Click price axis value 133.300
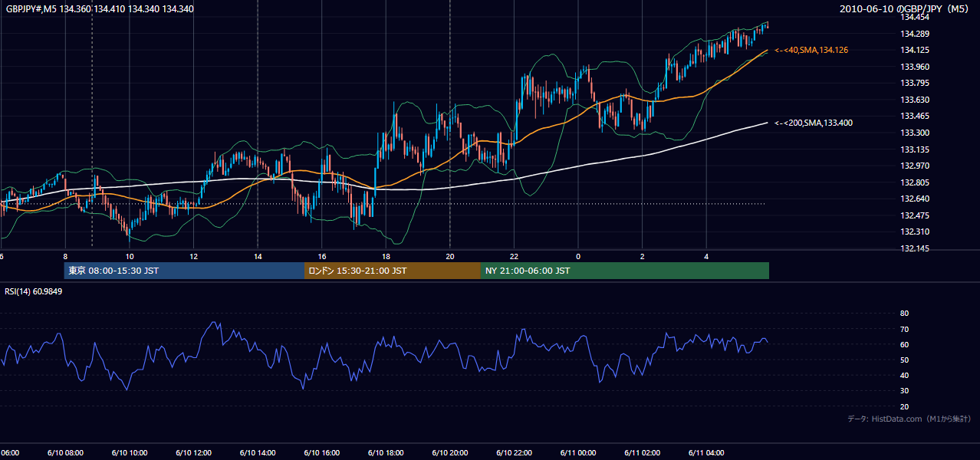 pos(915,133)
